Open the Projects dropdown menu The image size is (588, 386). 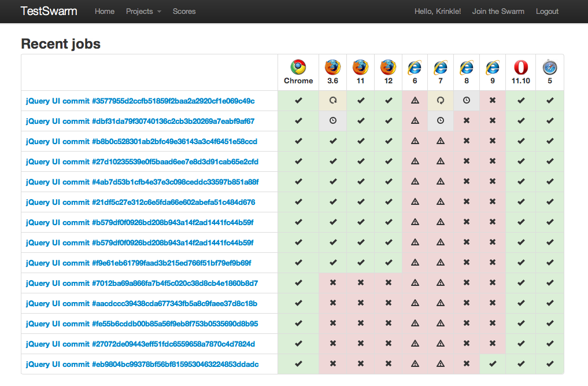(143, 11)
